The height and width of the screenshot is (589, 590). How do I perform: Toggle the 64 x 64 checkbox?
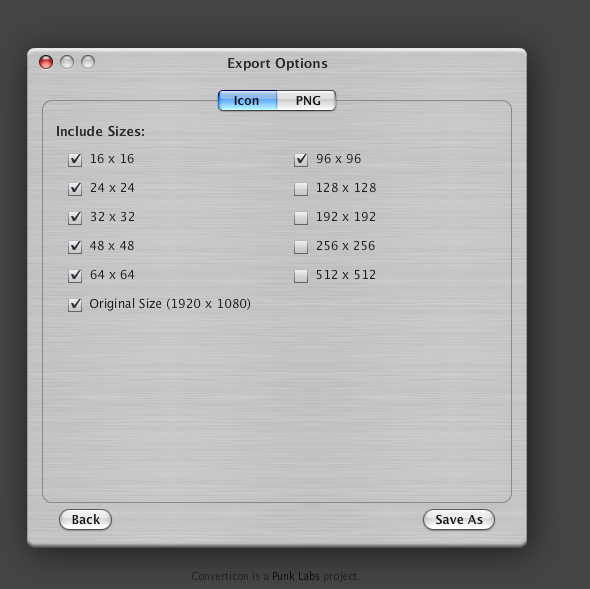click(75, 276)
